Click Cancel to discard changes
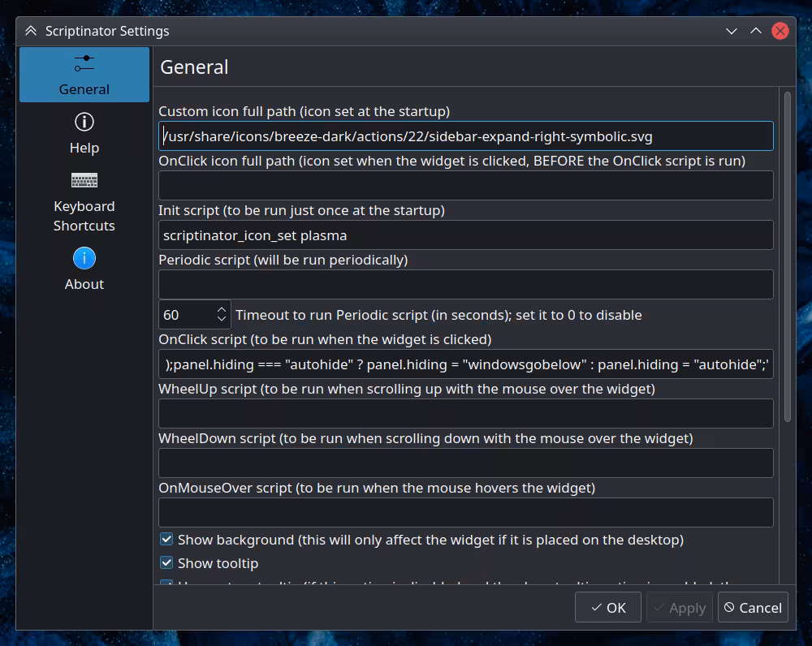Viewport: 812px width, 646px height. (x=753, y=607)
